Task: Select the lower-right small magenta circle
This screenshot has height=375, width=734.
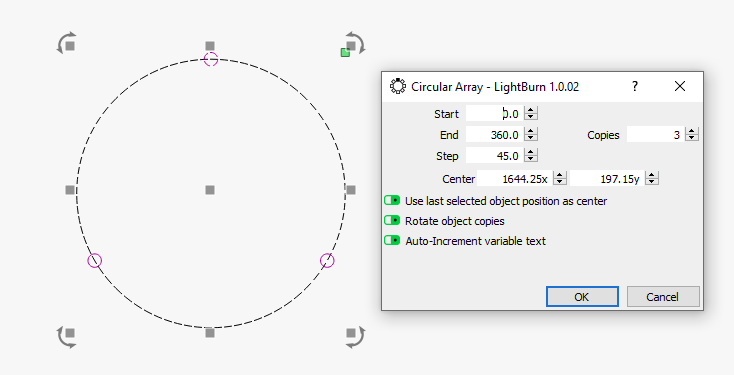Action: coord(327,260)
